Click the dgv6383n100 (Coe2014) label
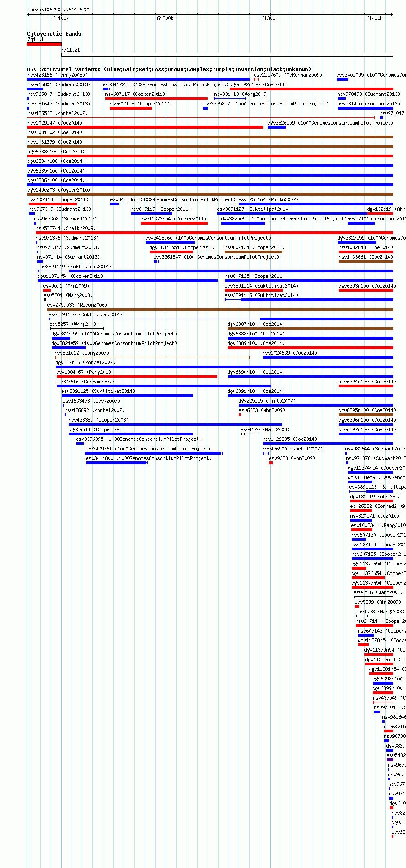The height and width of the screenshot is (868, 406). click(x=56, y=152)
